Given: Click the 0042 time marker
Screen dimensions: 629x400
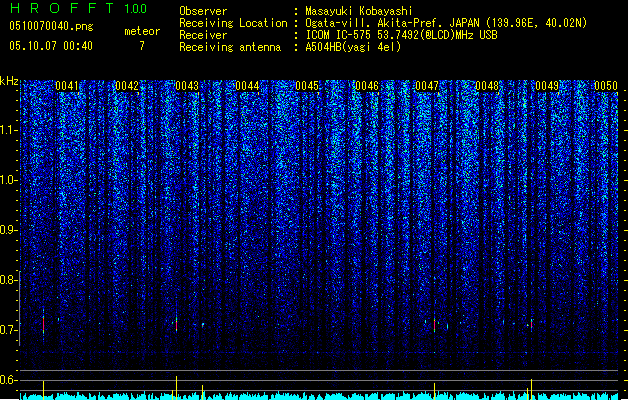Looking at the screenshot, I should click(x=127, y=86).
